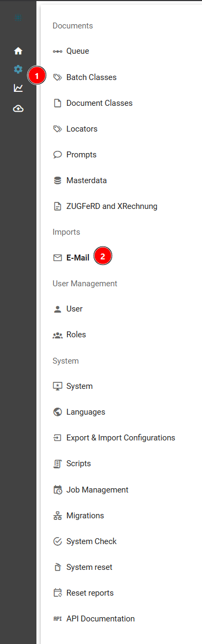Click the System monitor icon
Image resolution: width=202 pixels, height=644 pixels.
[x=58, y=387]
